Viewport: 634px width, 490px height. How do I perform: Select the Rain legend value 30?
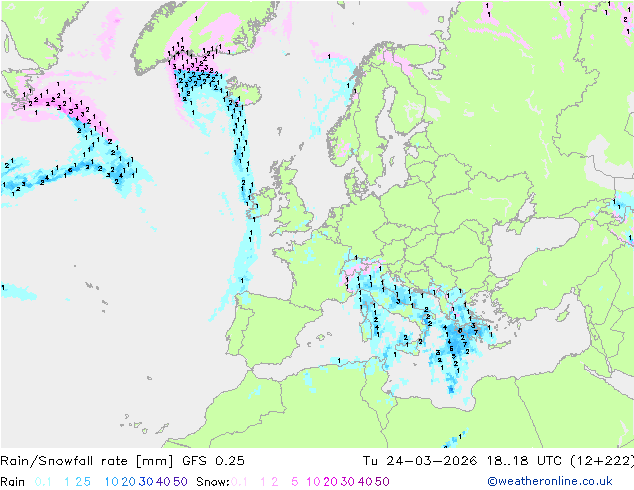click(x=146, y=482)
